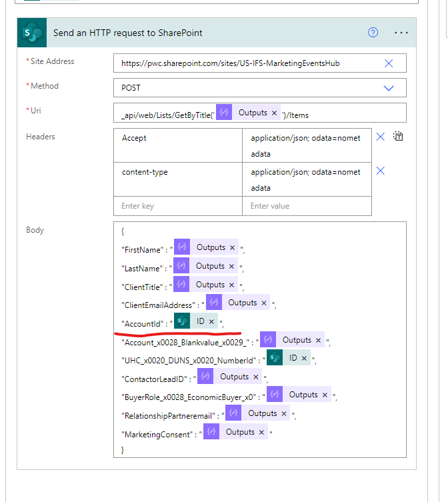448x502 pixels.
Task: Click the ClientEmailAddress expression icon
Action: coord(214,302)
